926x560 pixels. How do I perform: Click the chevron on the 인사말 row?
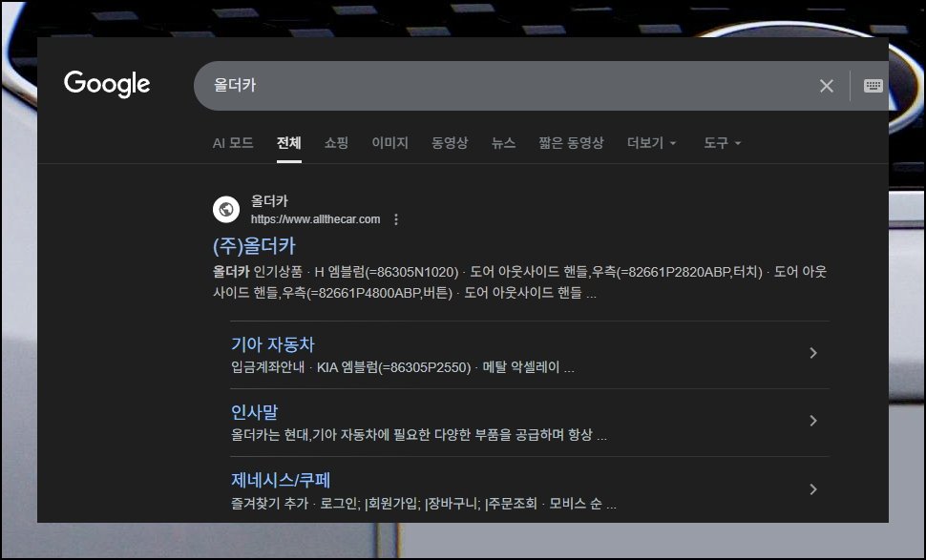[813, 421]
